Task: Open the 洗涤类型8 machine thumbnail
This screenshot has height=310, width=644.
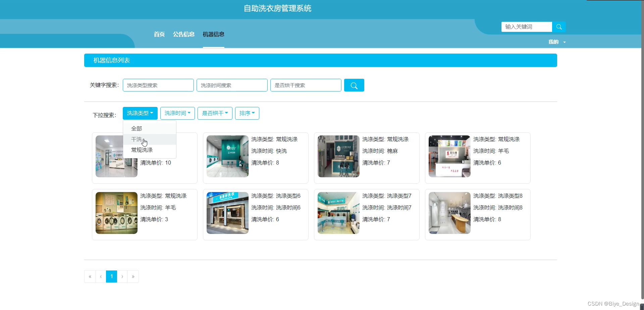Action: click(x=449, y=213)
